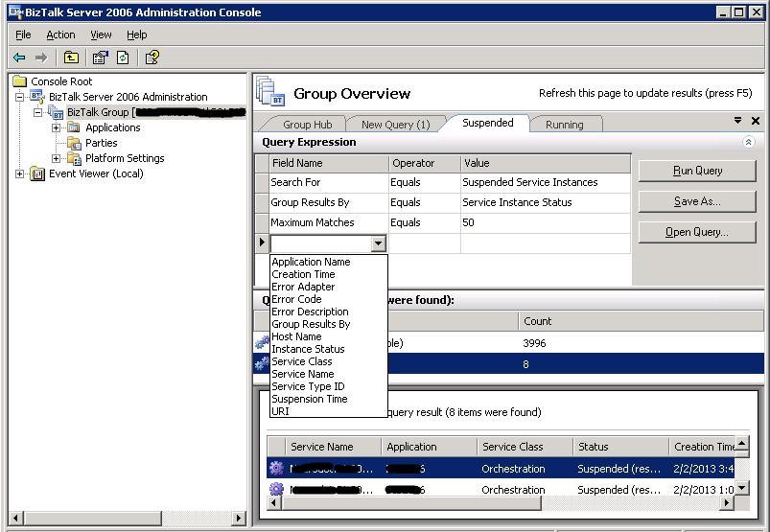Click the Group Overview header icon
770x532 pixels.
(x=270, y=91)
